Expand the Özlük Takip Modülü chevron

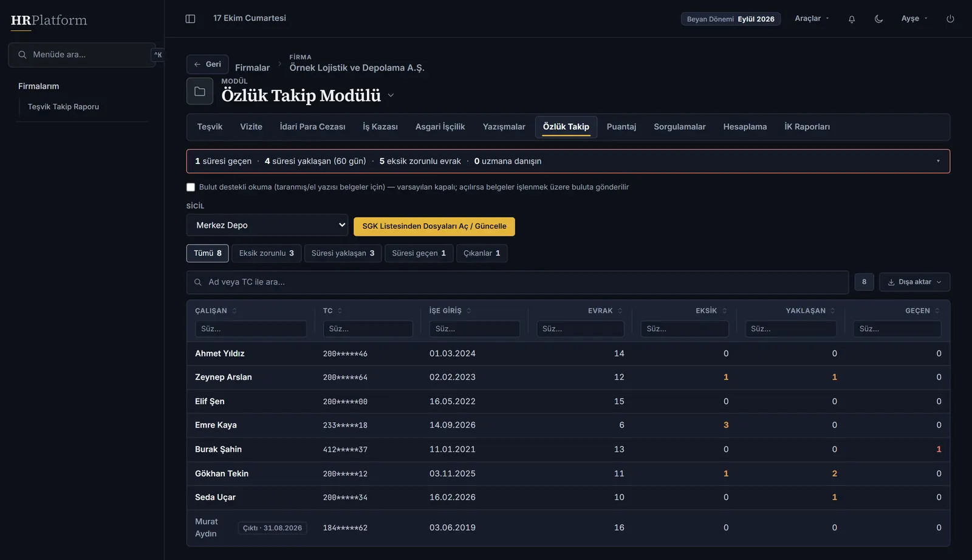(391, 95)
